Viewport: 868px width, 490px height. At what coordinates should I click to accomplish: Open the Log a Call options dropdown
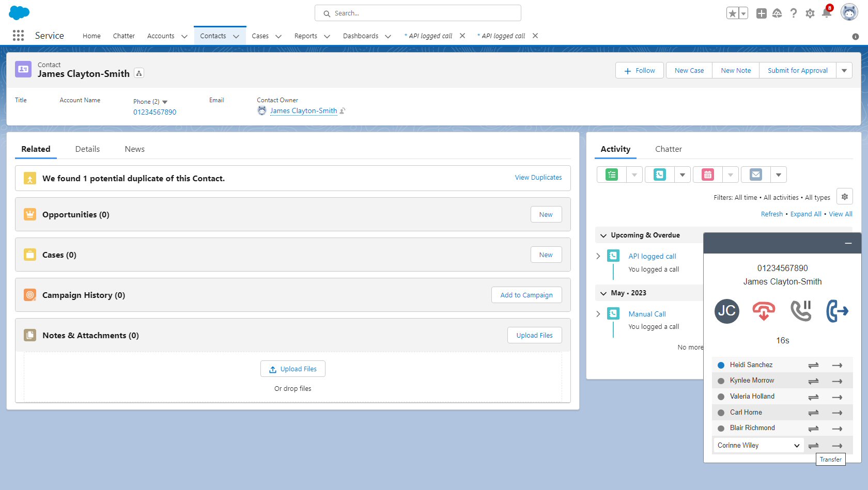coord(682,175)
